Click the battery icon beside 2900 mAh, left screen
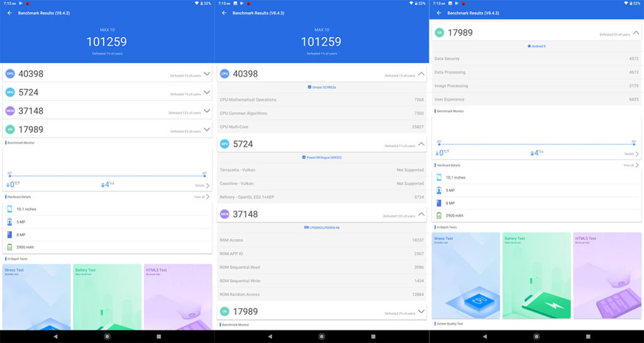The height and width of the screenshot is (343, 644). [x=9, y=248]
